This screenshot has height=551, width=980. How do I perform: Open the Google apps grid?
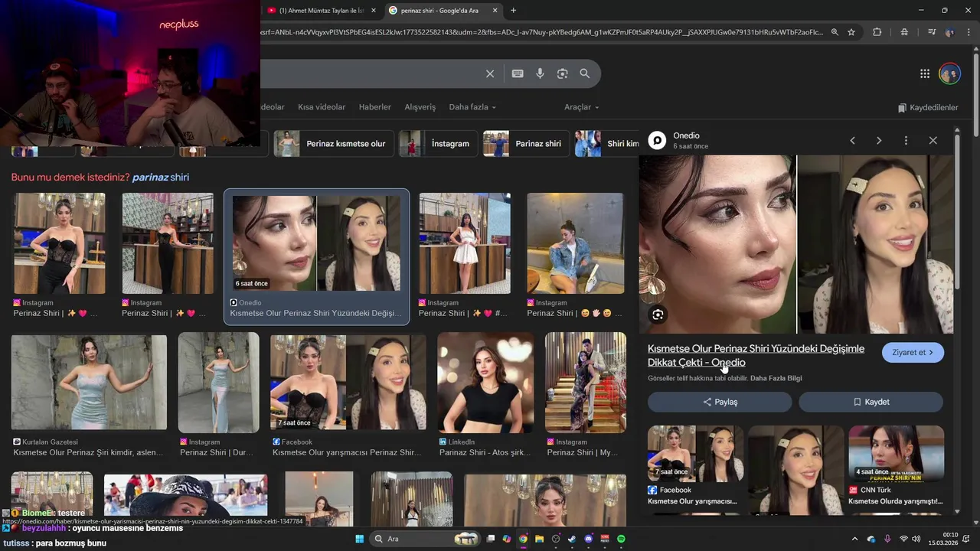point(925,73)
